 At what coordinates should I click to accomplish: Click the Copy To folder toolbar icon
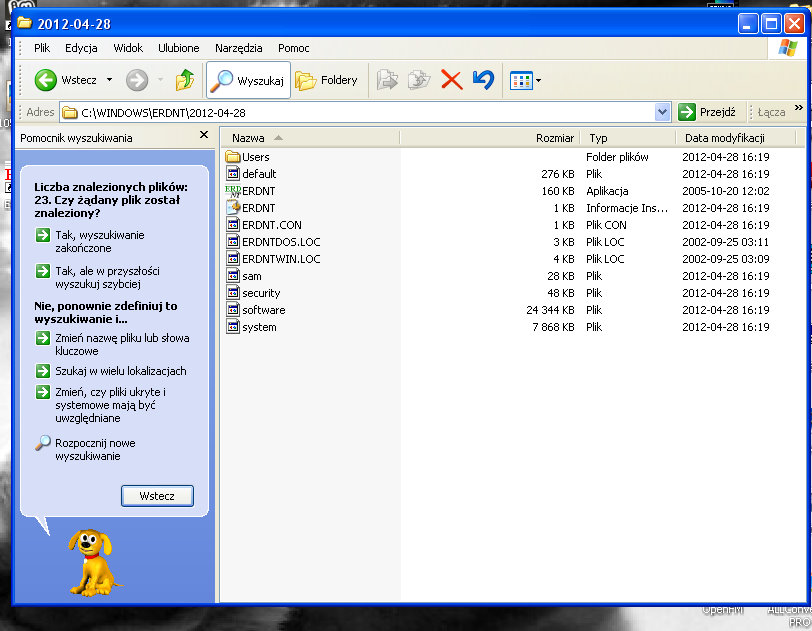(x=419, y=80)
